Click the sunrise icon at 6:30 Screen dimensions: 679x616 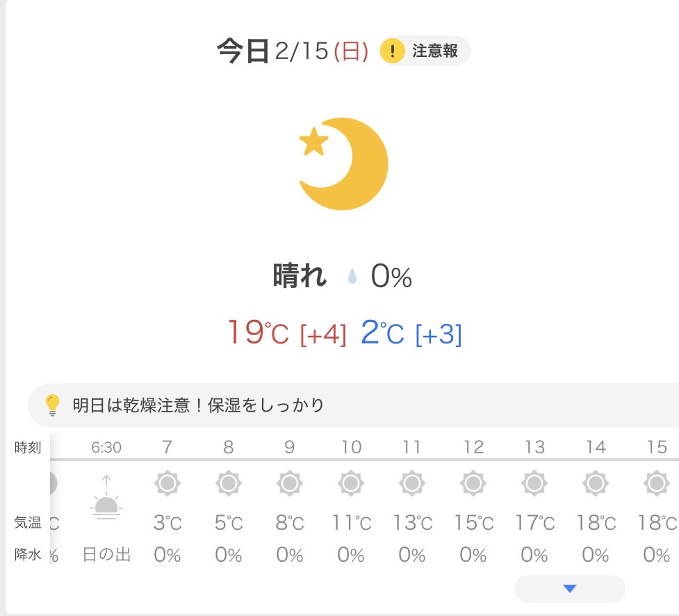point(106,501)
